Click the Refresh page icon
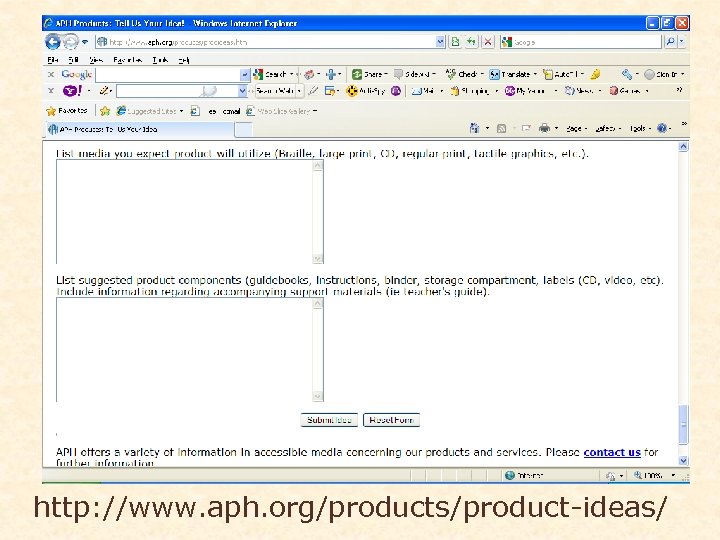720x540 pixels. point(471,42)
